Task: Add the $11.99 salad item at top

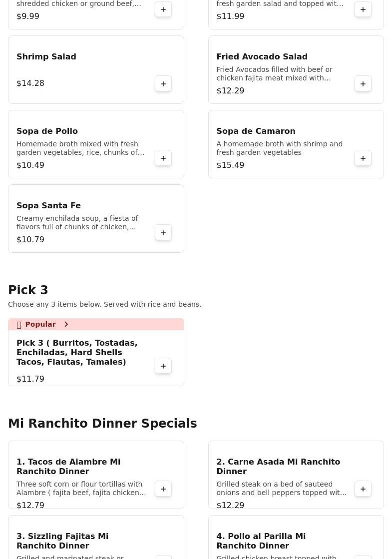Action: point(363,9)
